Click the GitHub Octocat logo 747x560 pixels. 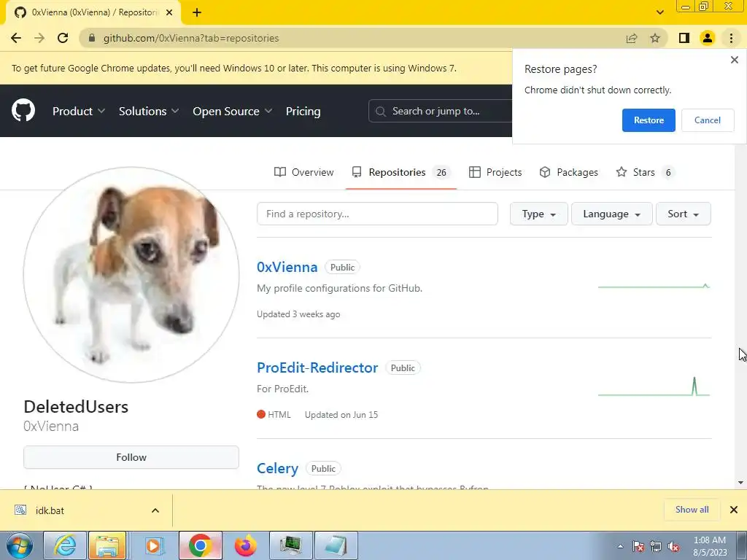click(23, 111)
